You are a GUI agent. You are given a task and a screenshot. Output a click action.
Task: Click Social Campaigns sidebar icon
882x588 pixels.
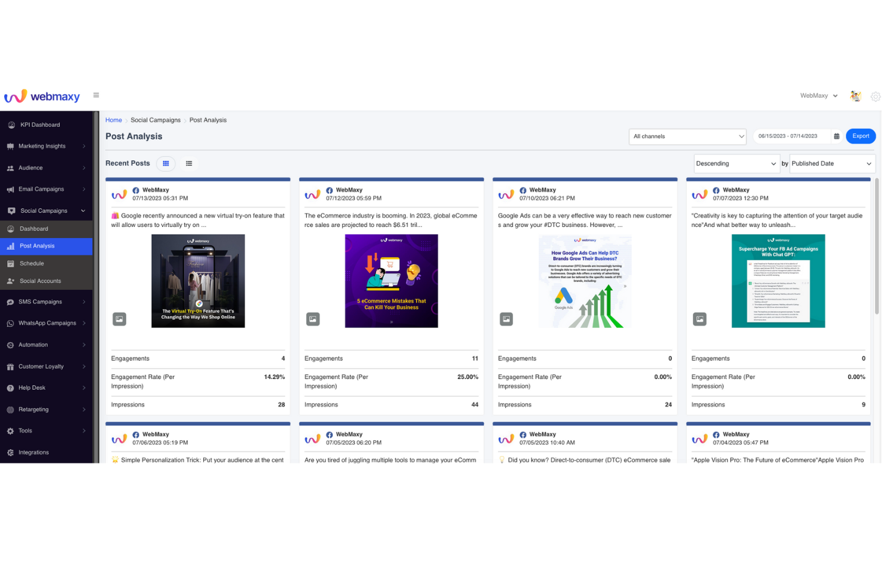pos(11,211)
